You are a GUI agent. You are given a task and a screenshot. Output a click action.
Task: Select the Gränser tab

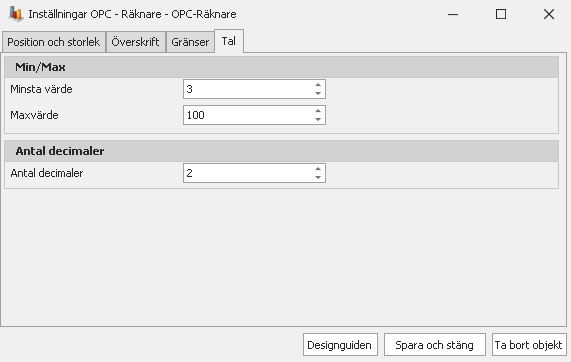click(190, 42)
